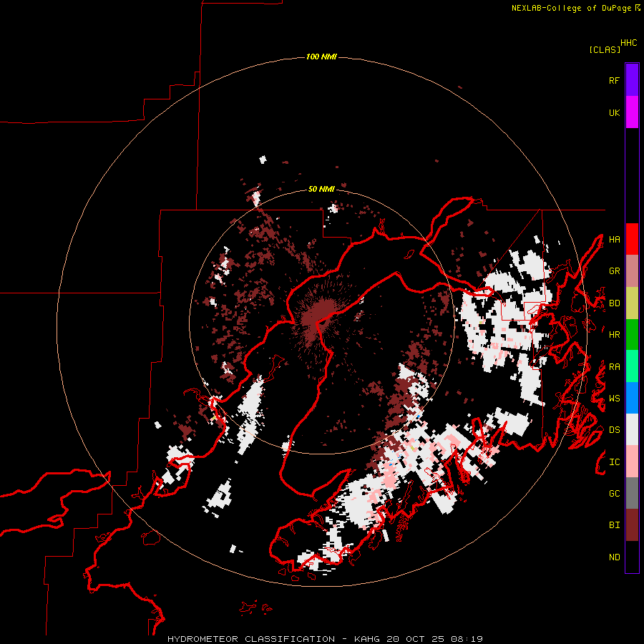Click the HHC product label
This screenshot has width=644, height=644.
[x=628, y=43]
